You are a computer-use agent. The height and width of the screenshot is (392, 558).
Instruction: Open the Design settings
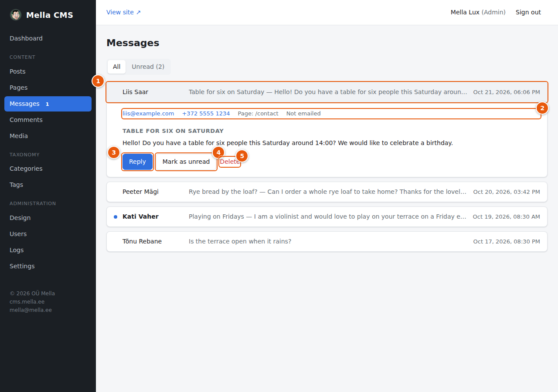[x=48, y=218]
